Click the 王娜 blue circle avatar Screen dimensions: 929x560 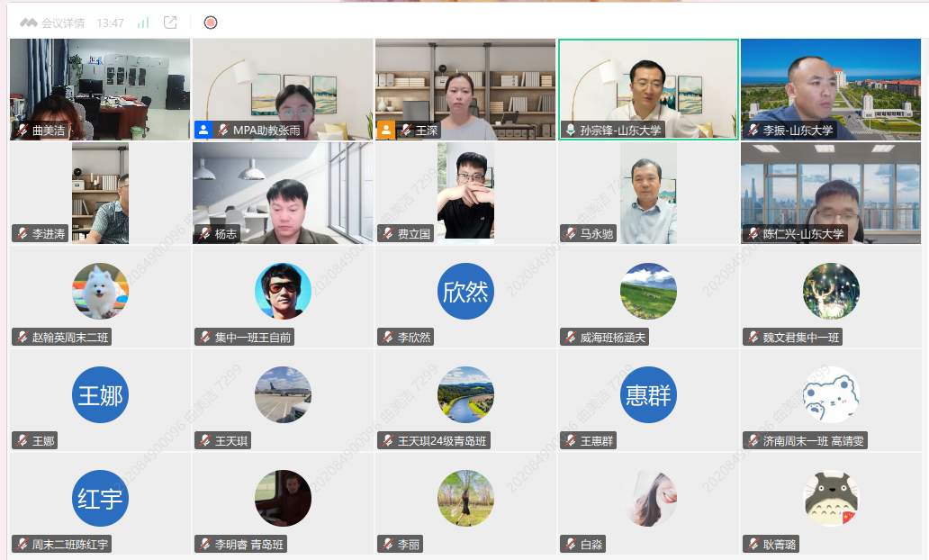(x=100, y=394)
